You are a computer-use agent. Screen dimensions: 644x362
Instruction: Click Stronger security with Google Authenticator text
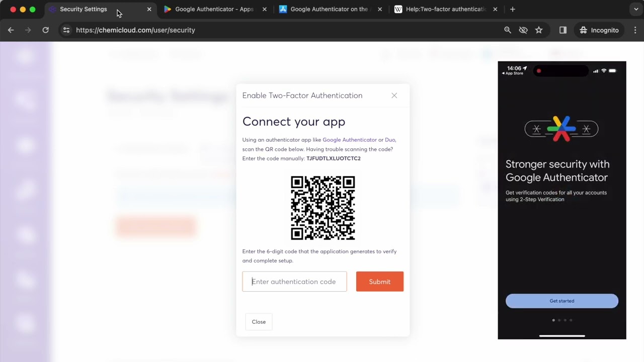(557, 171)
